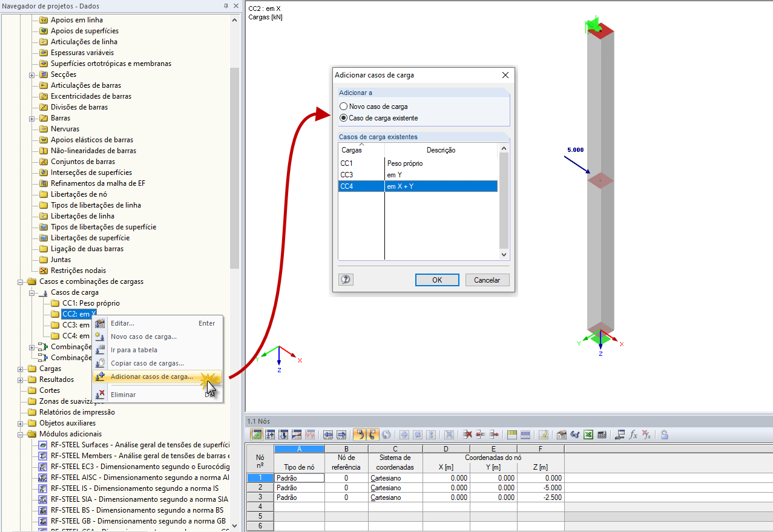Select the CC4 'em X + Y' row
Viewport: 773px width, 532px height.
click(x=418, y=186)
